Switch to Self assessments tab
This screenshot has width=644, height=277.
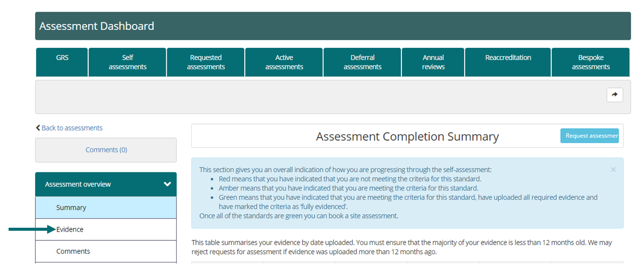point(127,62)
